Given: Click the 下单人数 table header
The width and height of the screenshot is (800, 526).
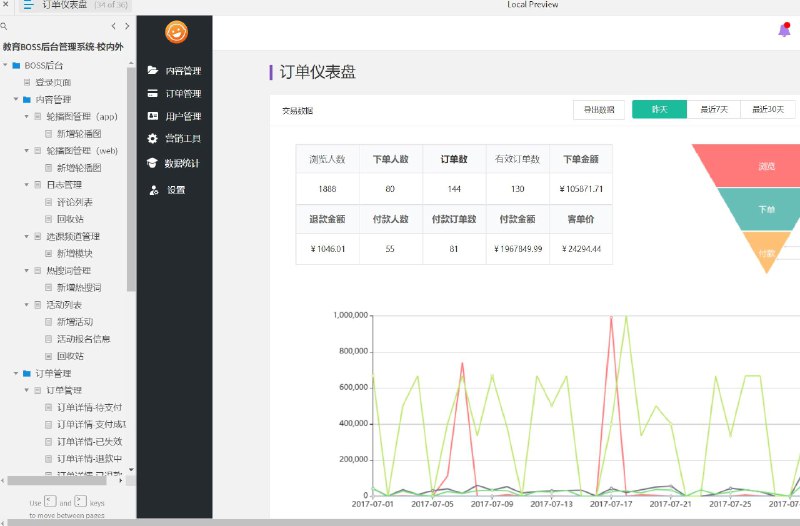Looking at the screenshot, I should point(391,159).
